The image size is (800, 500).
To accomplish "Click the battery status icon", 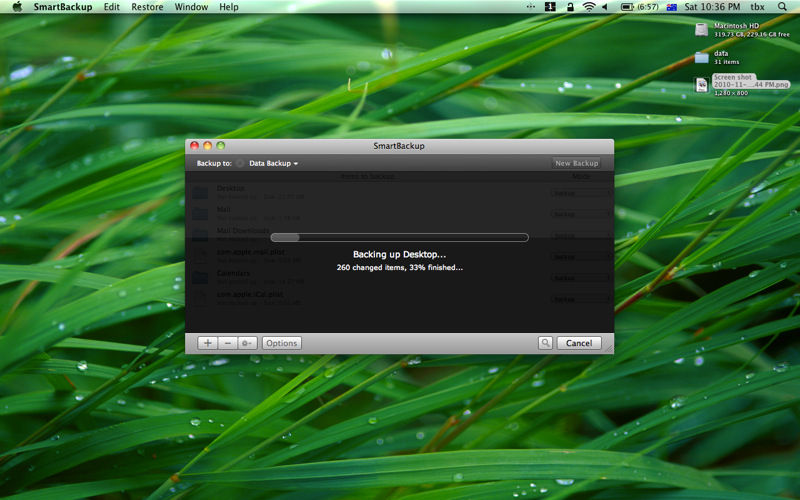I will [627, 7].
